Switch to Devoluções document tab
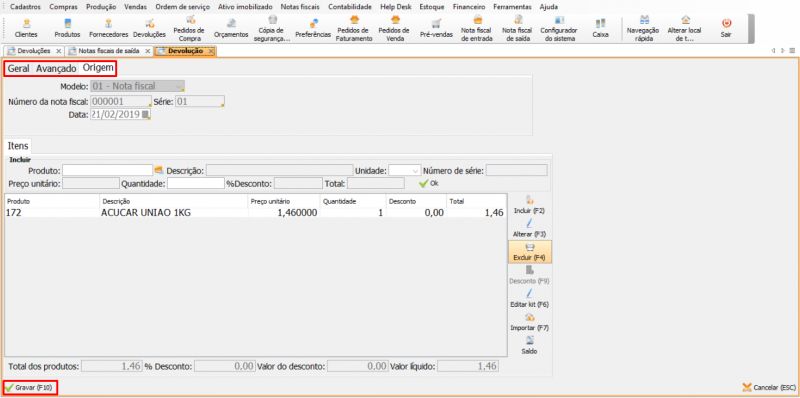Image resolution: width=800 pixels, height=398 pixels. tap(33, 51)
